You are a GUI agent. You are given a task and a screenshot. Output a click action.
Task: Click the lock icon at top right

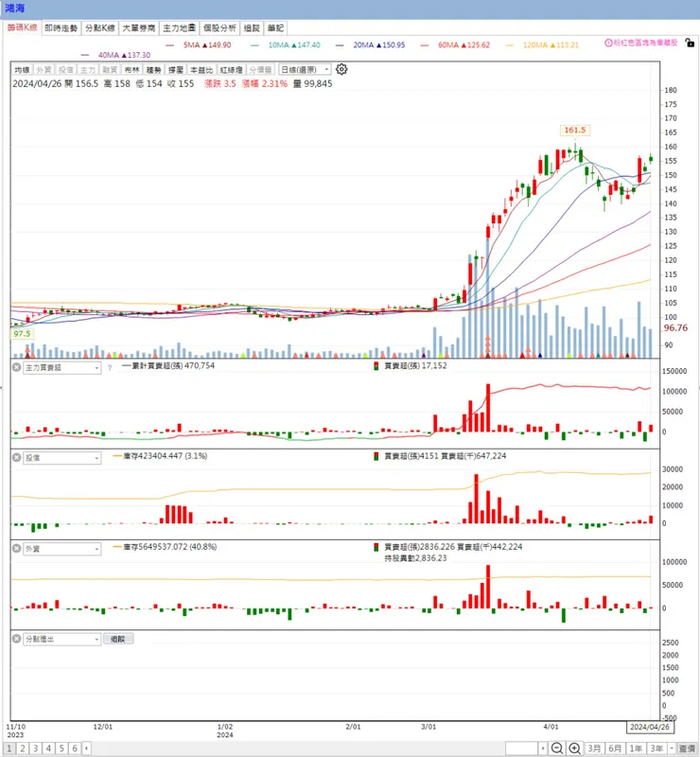(690, 43)
